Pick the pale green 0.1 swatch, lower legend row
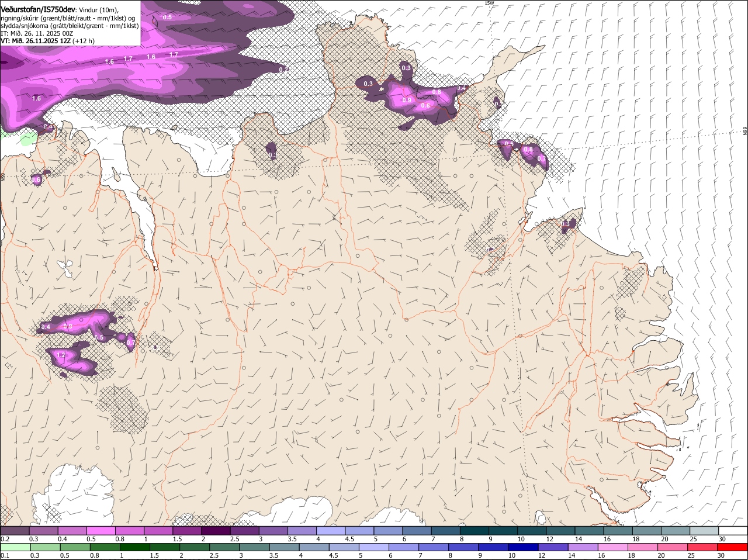748x560 pixels. 15,547
